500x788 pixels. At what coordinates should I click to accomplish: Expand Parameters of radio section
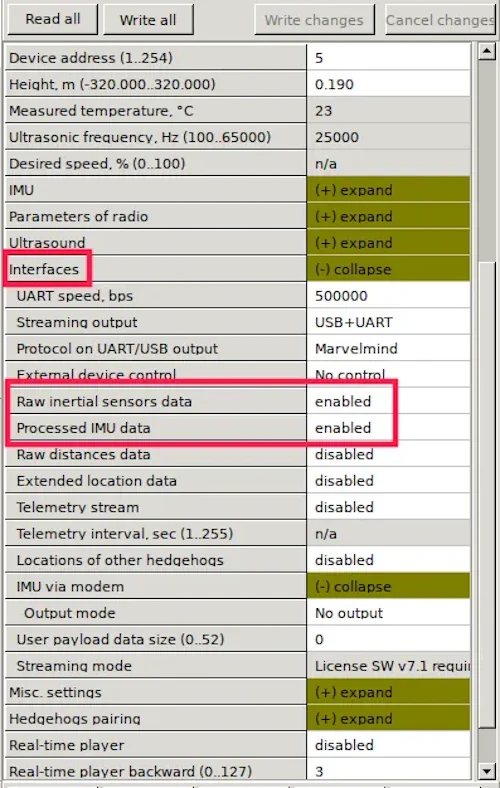[x=388, y=216]
